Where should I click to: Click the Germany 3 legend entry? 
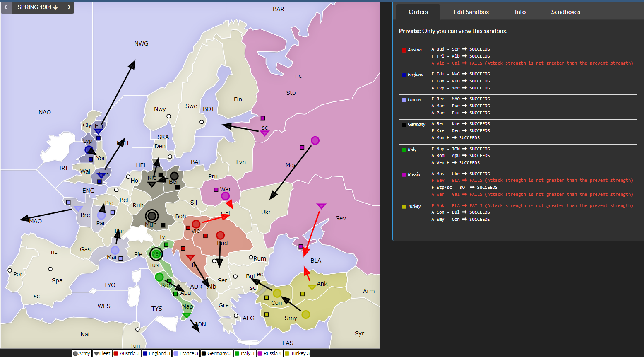coord(216,353)
